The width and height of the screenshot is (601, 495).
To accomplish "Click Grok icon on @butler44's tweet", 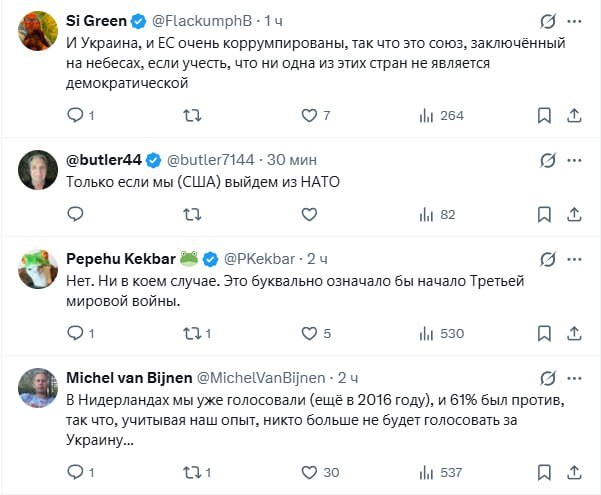I will point(547,160).
